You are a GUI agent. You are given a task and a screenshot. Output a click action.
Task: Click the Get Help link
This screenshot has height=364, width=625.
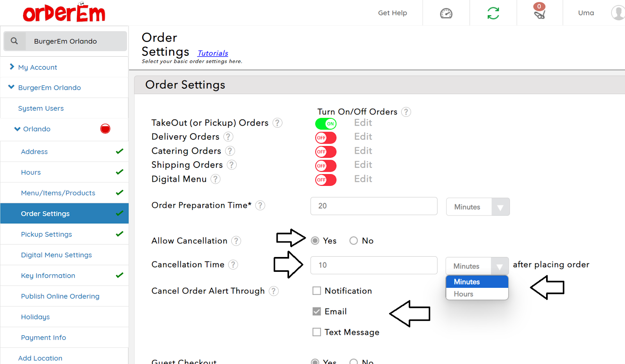coord(392,13)
